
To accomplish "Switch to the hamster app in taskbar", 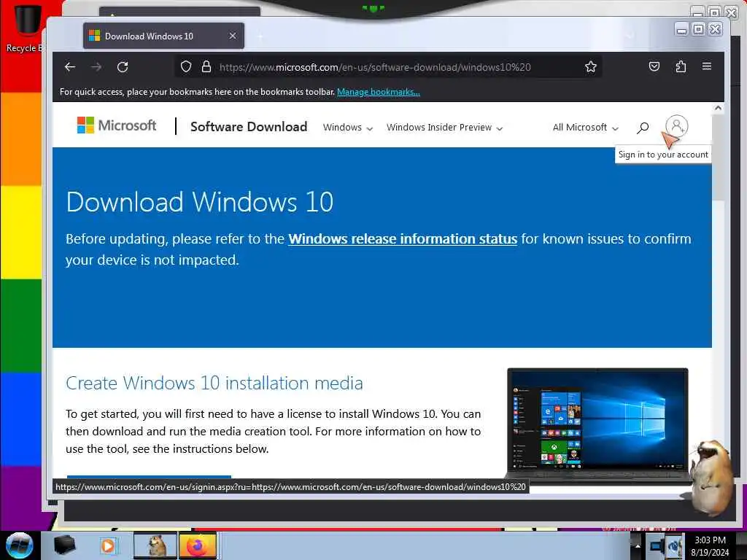I will [155, 545].
